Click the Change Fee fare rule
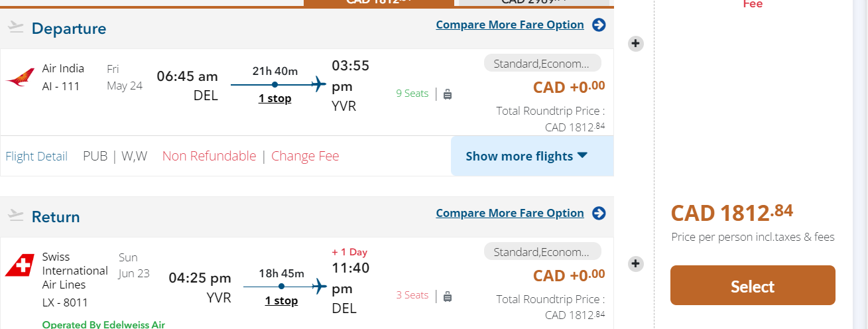This screenshot has height=329, width=868. [x=305, y=157]
